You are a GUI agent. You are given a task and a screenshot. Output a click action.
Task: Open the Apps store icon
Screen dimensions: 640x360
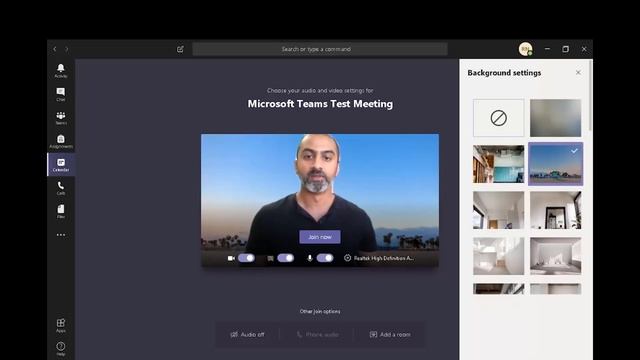click(61, 325)
